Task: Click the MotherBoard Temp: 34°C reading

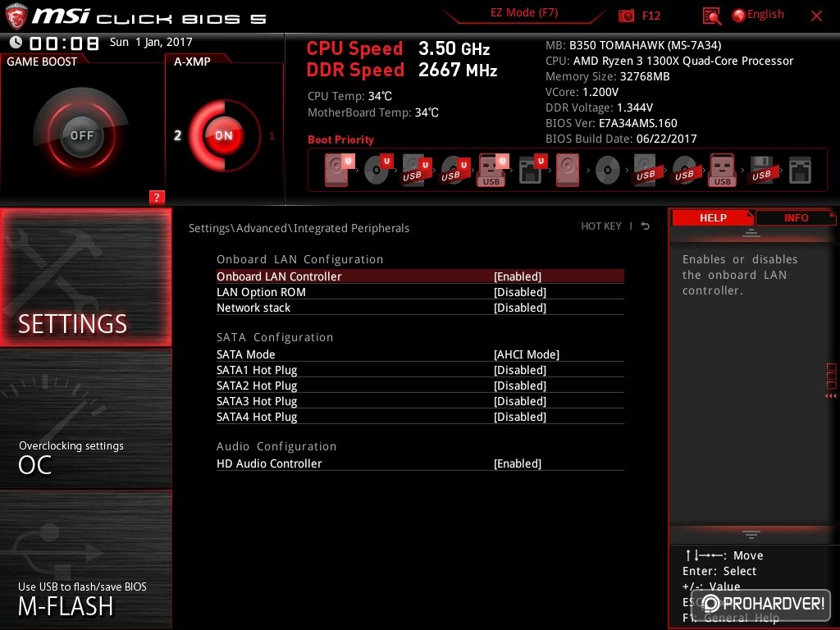Action: 373,112
